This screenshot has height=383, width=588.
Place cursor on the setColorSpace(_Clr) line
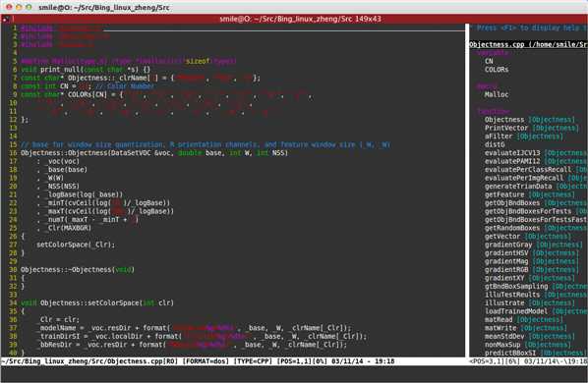76,245
